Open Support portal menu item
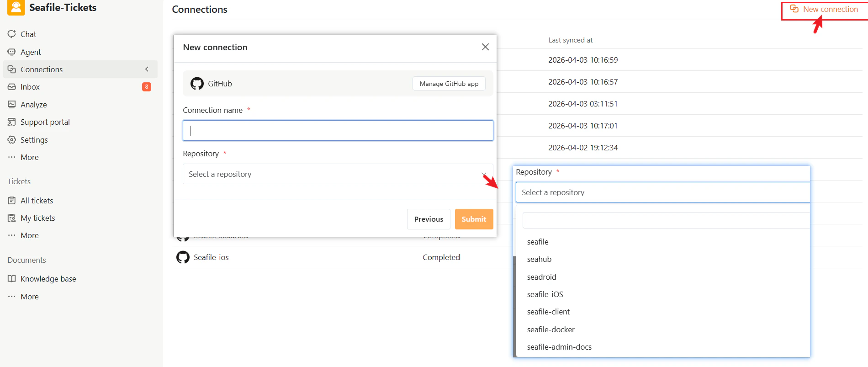 point(45,122)
